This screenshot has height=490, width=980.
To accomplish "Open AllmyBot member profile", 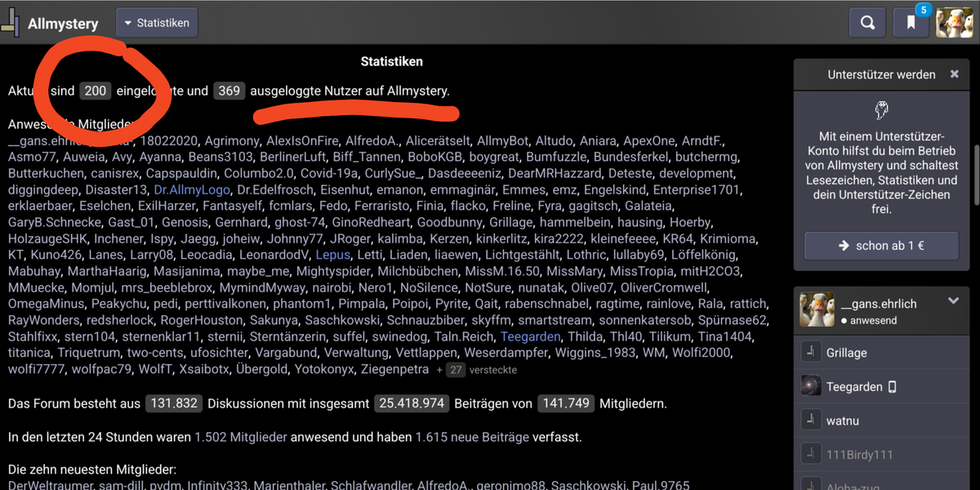I will (502, 140).
